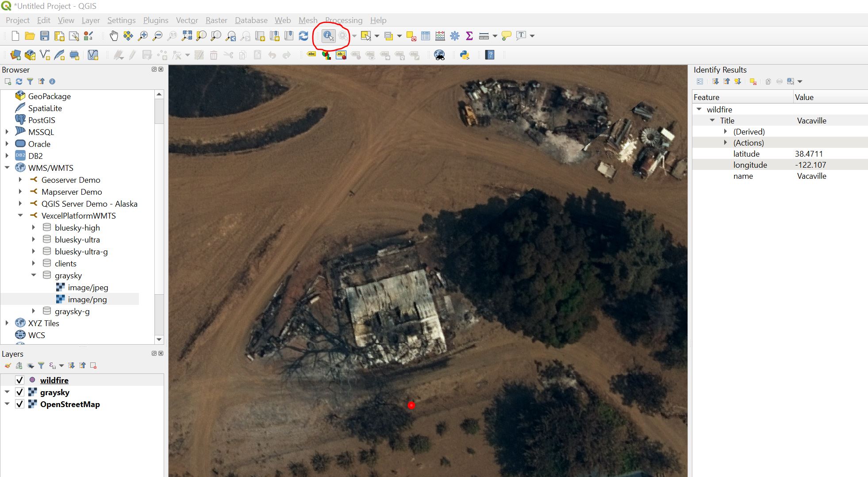Expand the (Derived) attributes row
Viewport: 868px width, 477px height.
click(726, 131)
